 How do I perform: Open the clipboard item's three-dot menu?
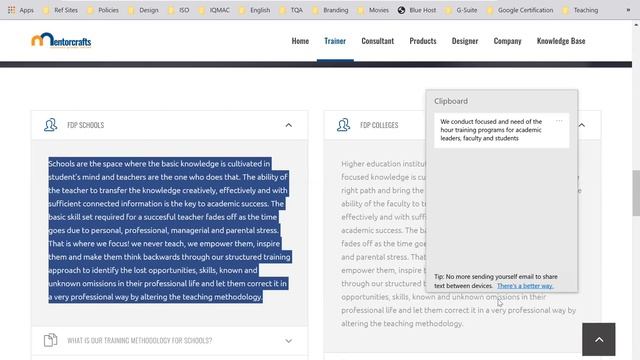(559, 121)
